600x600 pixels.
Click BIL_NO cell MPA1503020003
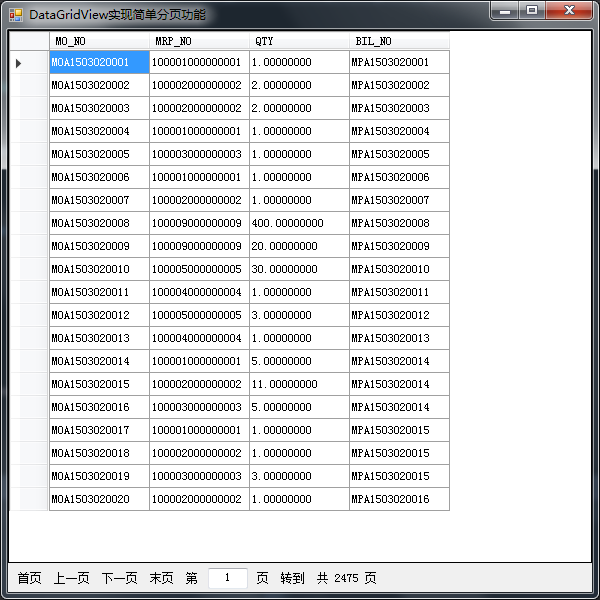(399, 108)
